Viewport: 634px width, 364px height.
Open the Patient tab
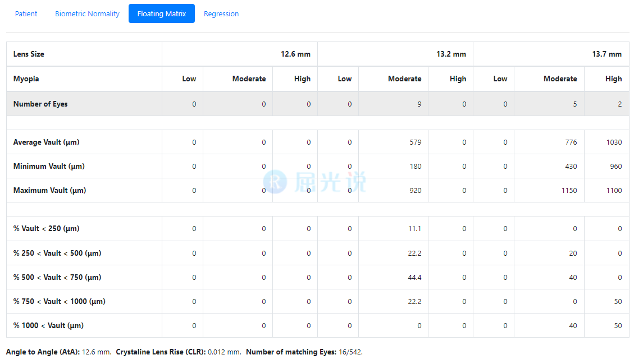point(26,13)
